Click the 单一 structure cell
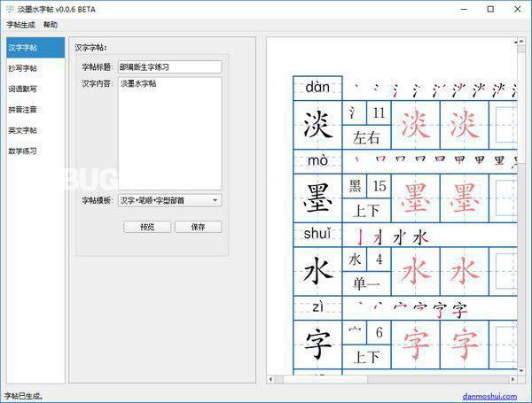Screen dimensions: 532x403 tap(366, 283)
